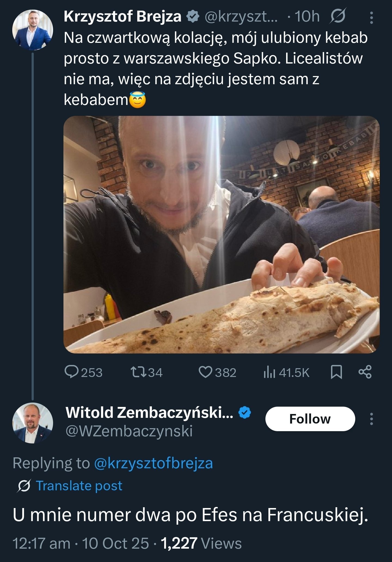392x562 pixels.
Task: Click the Krzysztof Brejza display name
Action: 122,16
